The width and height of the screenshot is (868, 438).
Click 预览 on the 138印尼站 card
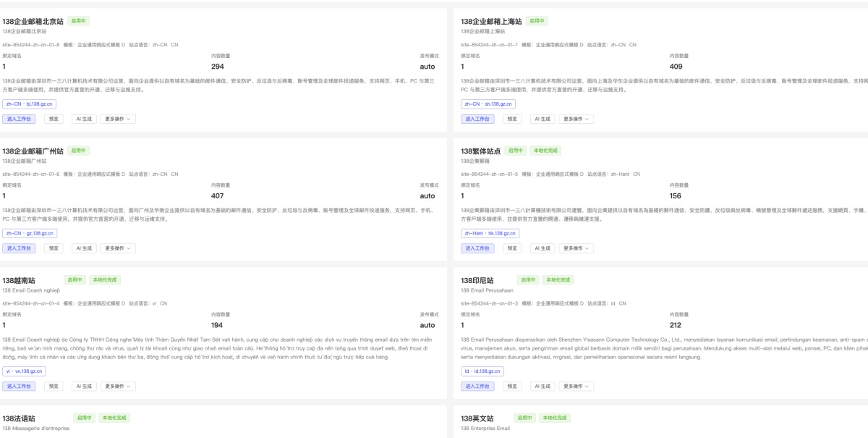(x=512, y=387)
